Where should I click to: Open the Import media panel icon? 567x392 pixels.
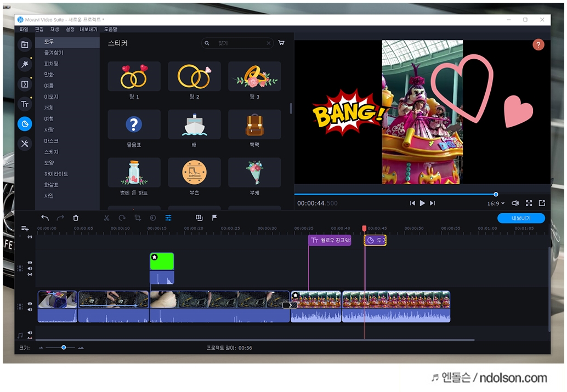25,44
